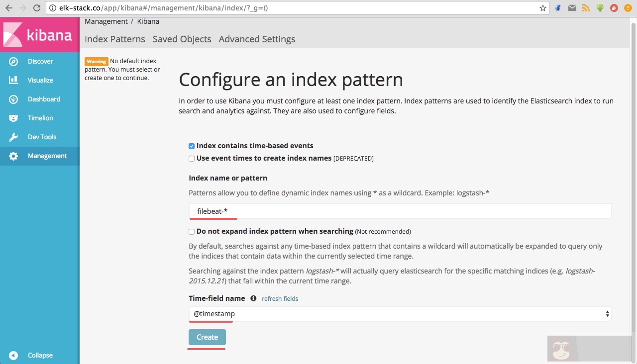Click the index name pattern input field
637x364 pixels.
coord(400,211)
